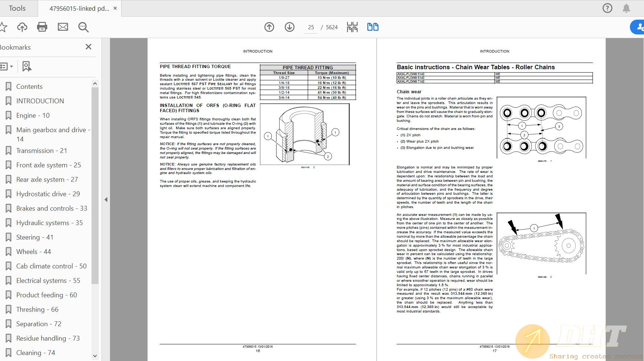Open the Threshing - 66 bookmark
Screen dimensions: 644x361
[x=37, y=310]
